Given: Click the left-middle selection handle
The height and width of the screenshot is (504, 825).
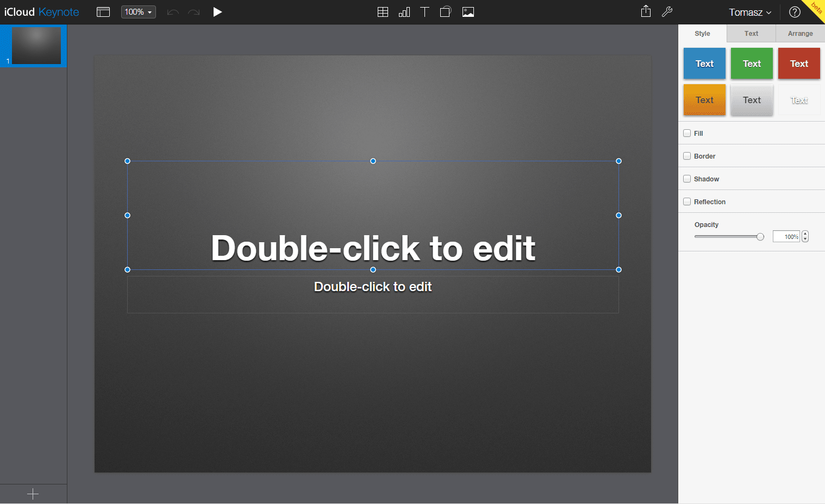Looking at the screenshot, I should pyautogui.click(x=128, y=216).
